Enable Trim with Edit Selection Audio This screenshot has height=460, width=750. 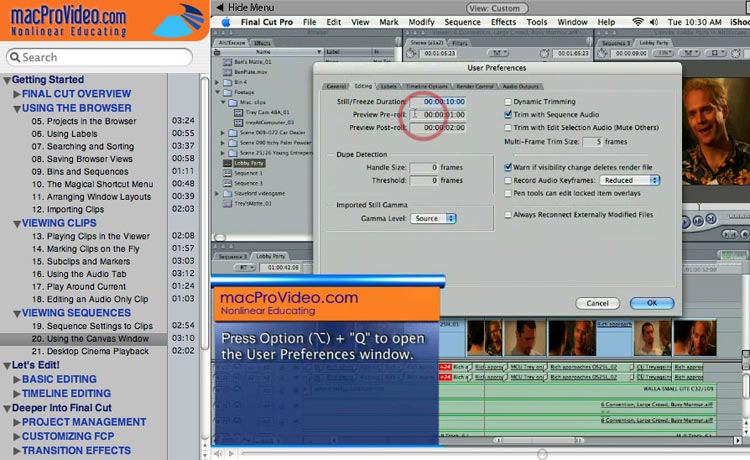pyautogui.click(x=508, y=128)
